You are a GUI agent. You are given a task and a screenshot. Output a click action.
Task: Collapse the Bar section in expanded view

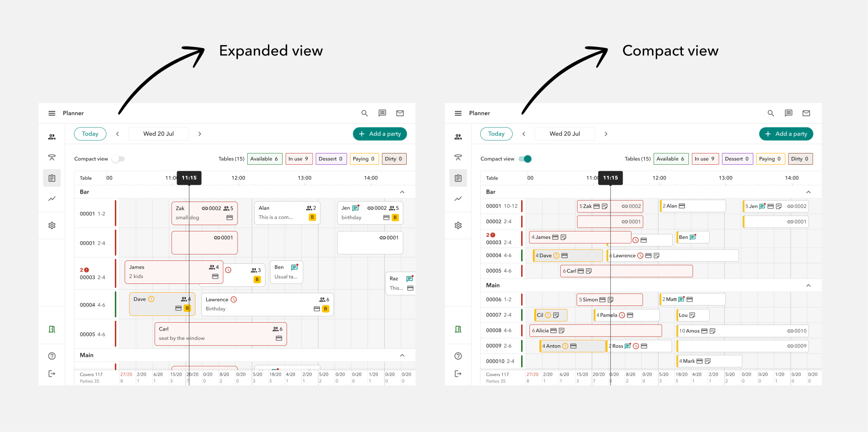[x=402, y=192]
